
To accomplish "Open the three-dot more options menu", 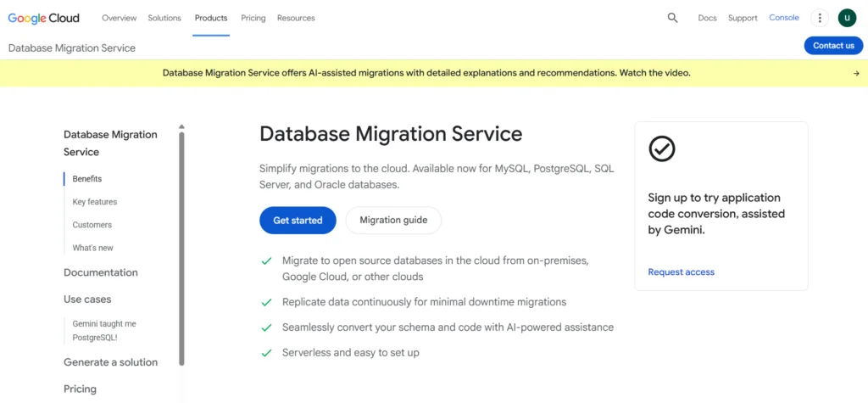I will click(820, 18).
